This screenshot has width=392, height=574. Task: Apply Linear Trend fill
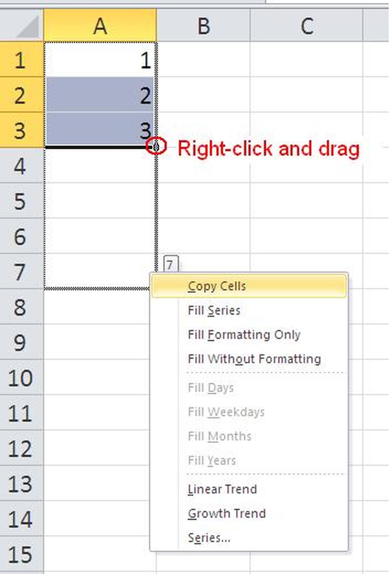point(222,489)
